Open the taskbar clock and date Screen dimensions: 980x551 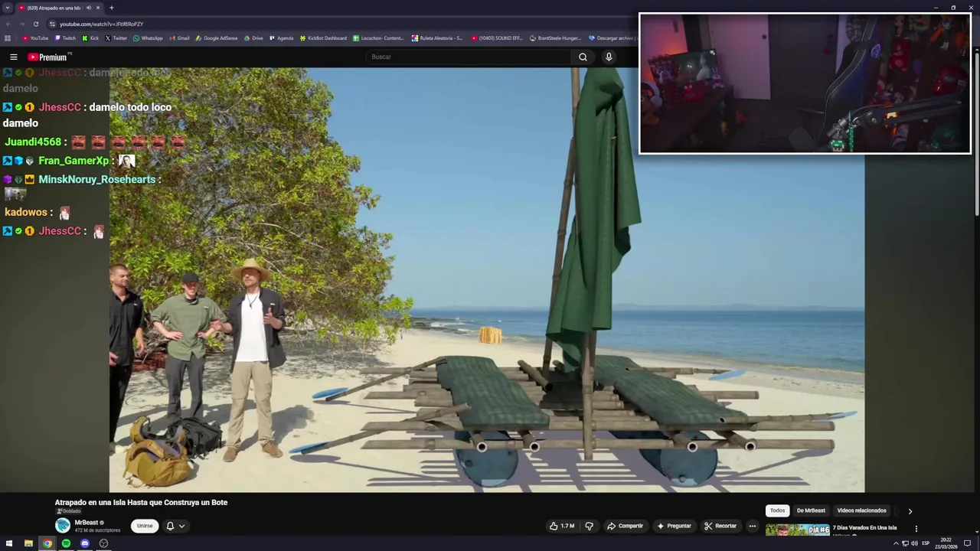click(946, 543)
